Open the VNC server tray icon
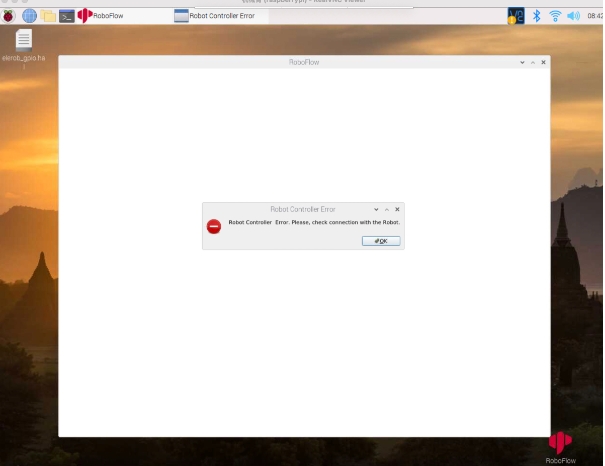Screen dimensions: 605x466 coord(516,16)
